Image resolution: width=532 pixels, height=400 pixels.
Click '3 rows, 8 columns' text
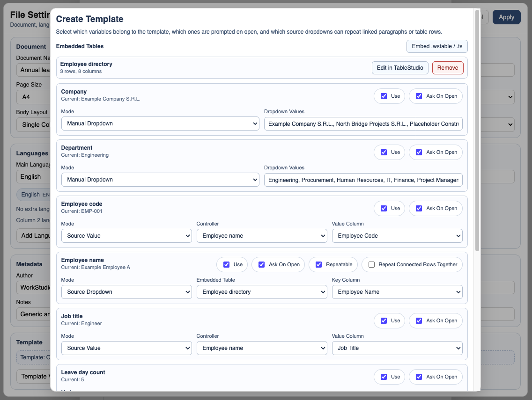coord(81,71)
